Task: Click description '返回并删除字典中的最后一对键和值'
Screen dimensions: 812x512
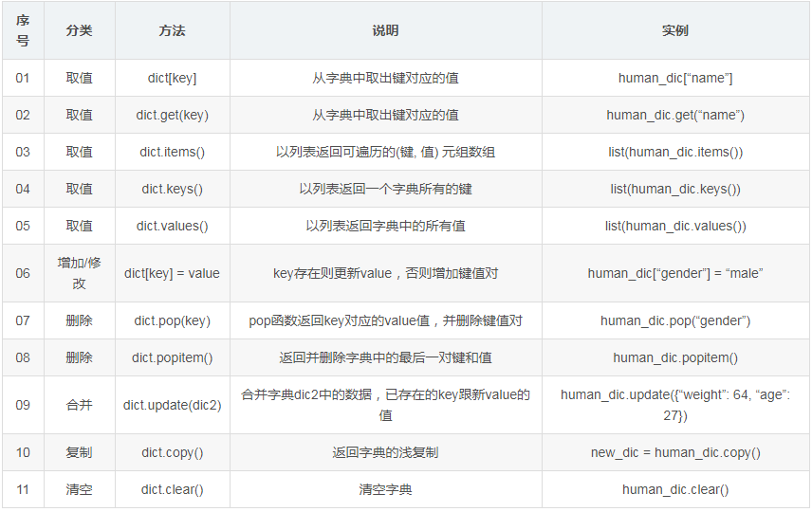Action: click(385, 357)
